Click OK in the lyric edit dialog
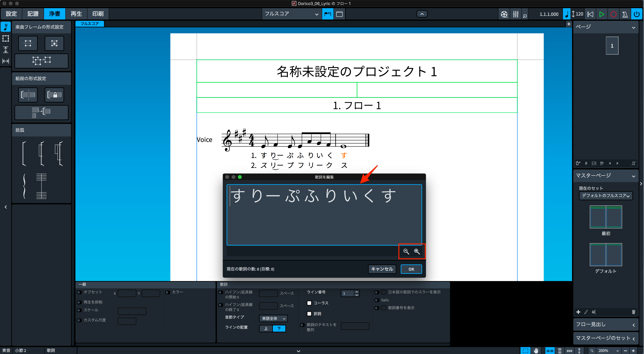The width and height of the screenshot is (644, 354). (x=411, y=269)
